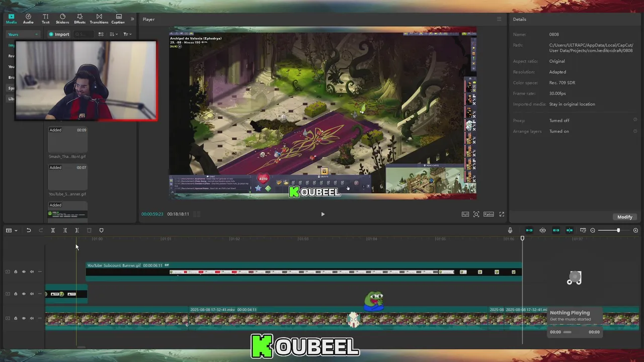Select the Smash_Tha...tton!.gif media thumbnail
The width and height of the screenshot is (644, 362).
(67, 139)
